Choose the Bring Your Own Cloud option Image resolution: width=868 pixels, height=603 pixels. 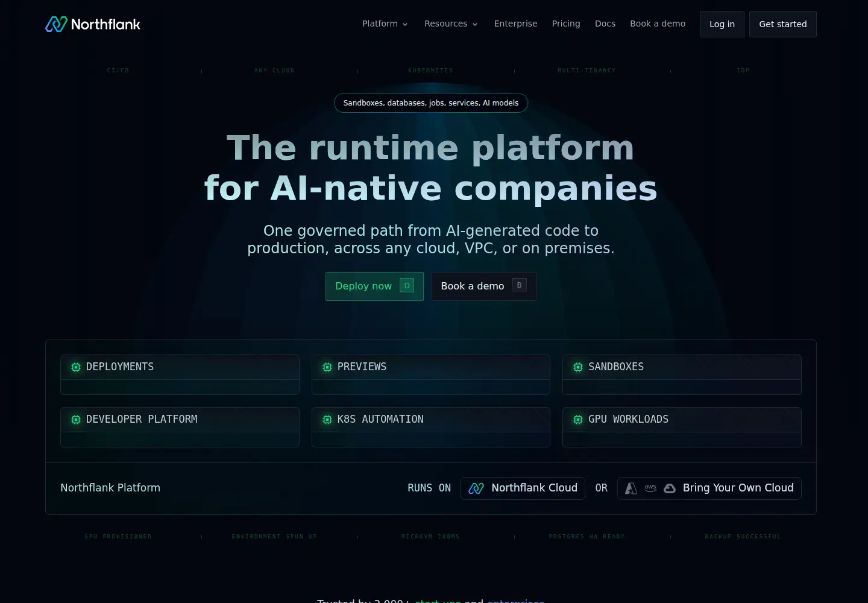(709, 488)
